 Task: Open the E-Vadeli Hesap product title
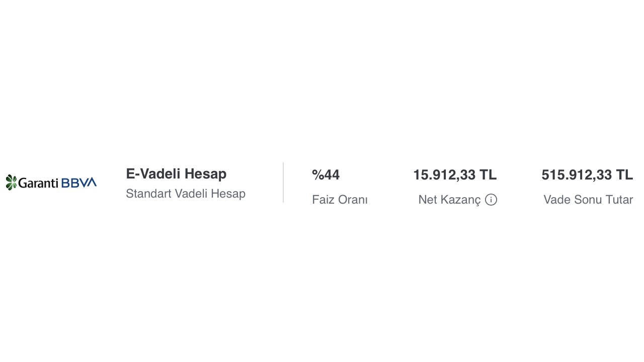[176, 174]
